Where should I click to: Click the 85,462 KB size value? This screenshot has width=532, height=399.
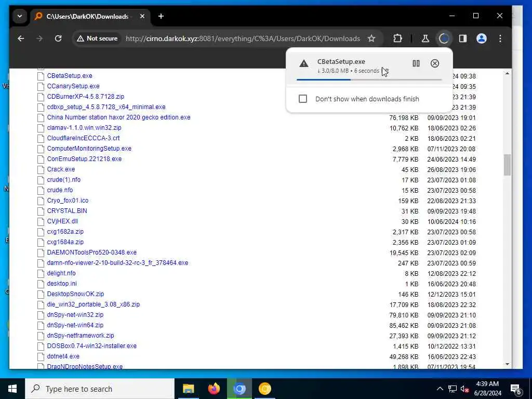tap(404, 325)
